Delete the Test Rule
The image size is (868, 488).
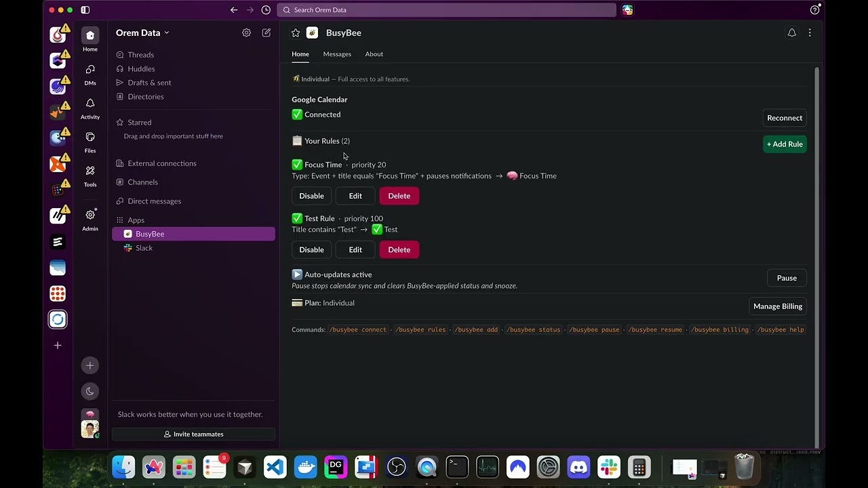pos(399,249)
